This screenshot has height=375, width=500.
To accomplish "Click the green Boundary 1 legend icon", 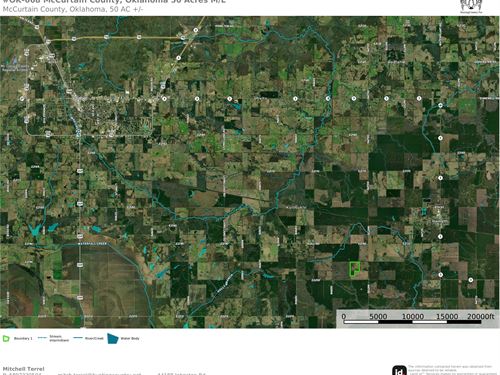I will pyautogui.click(x=6, y=339).
